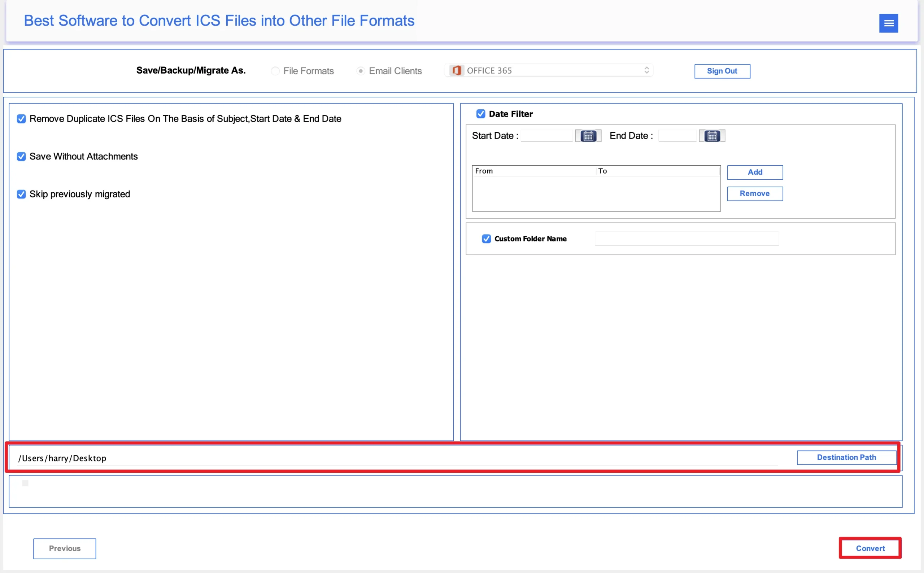Select the File Formats radio button

point(275,71)
